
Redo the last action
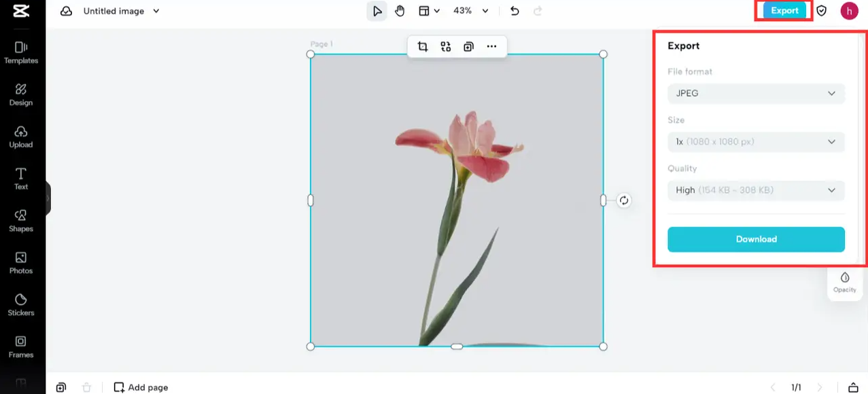point(538,11)
